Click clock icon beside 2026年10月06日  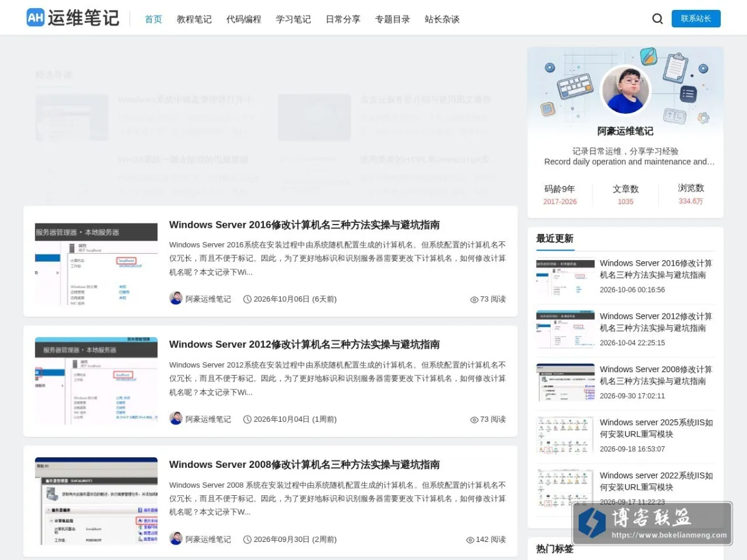[x=247, y=299]
